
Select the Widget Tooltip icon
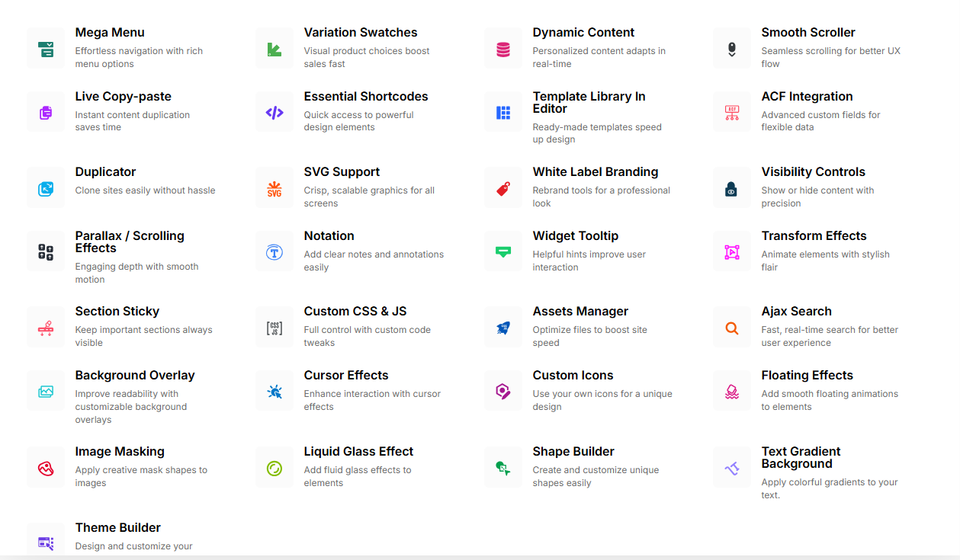coord(503,252)
